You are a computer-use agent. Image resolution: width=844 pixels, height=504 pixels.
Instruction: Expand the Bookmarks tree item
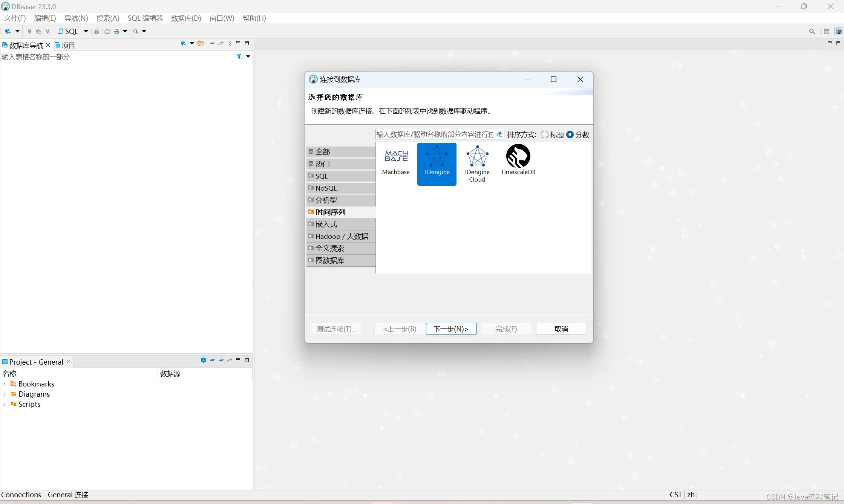[5, 384]
